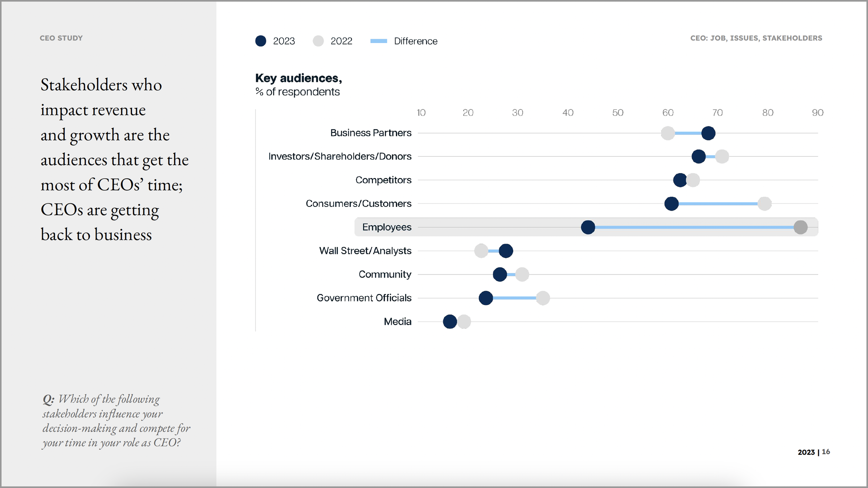Select the 90 axis label on the scale
Viewport: 868px width, 488px height.
coord(818,113)
